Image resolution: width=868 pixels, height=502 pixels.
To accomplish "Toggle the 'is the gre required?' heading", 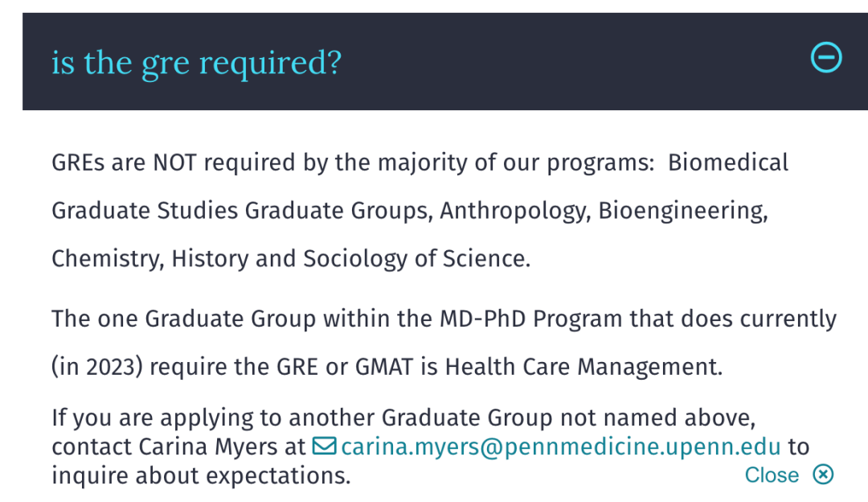I will (197, 62).
